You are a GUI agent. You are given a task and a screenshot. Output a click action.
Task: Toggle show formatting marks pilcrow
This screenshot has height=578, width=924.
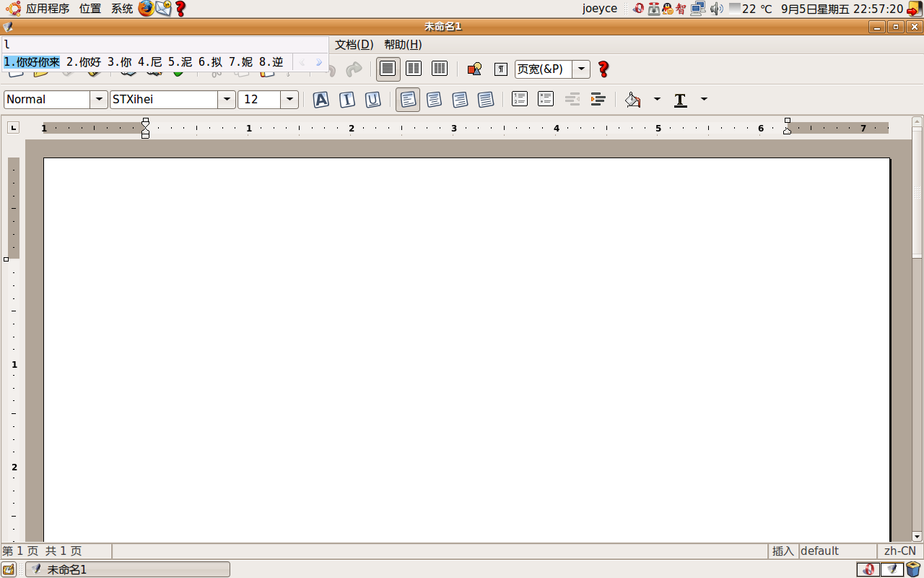coord(500,69)
